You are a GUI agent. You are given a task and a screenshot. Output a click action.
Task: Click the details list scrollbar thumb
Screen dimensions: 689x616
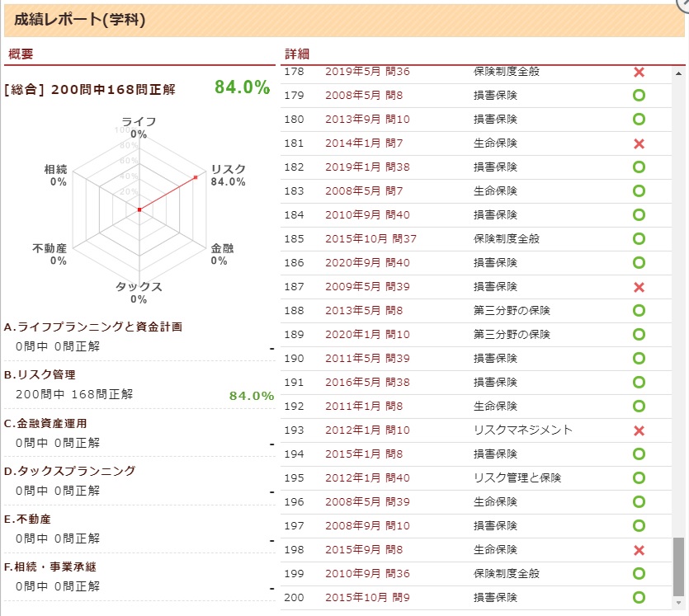[678, 567]
